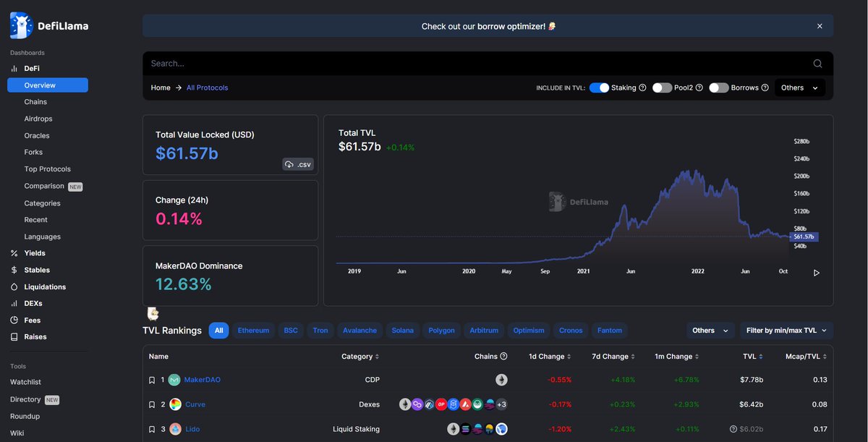This screenshot has width=868, height=442.
Task: Click the Staking help question icon
Action: (x=642, y=88)
